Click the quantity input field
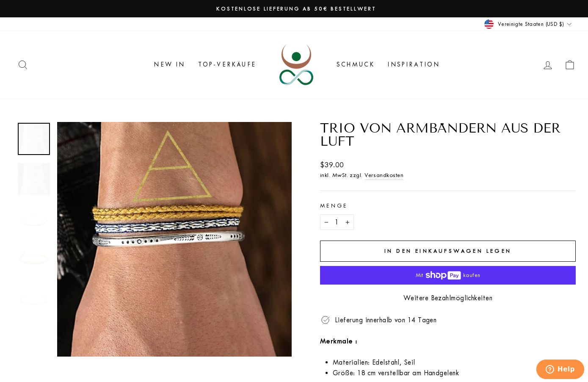 (x=337, y=222)
